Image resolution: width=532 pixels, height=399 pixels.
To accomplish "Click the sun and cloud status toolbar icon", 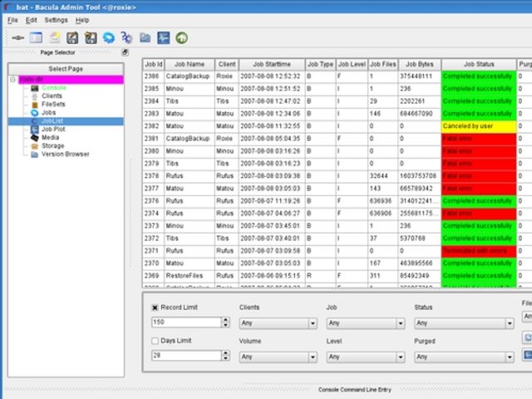I will [x=55, y=37].
